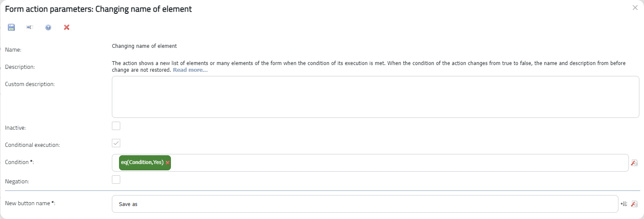Click the New button name input field
The height and width of the screenshot is (219, 644).
tap(365, 204)
